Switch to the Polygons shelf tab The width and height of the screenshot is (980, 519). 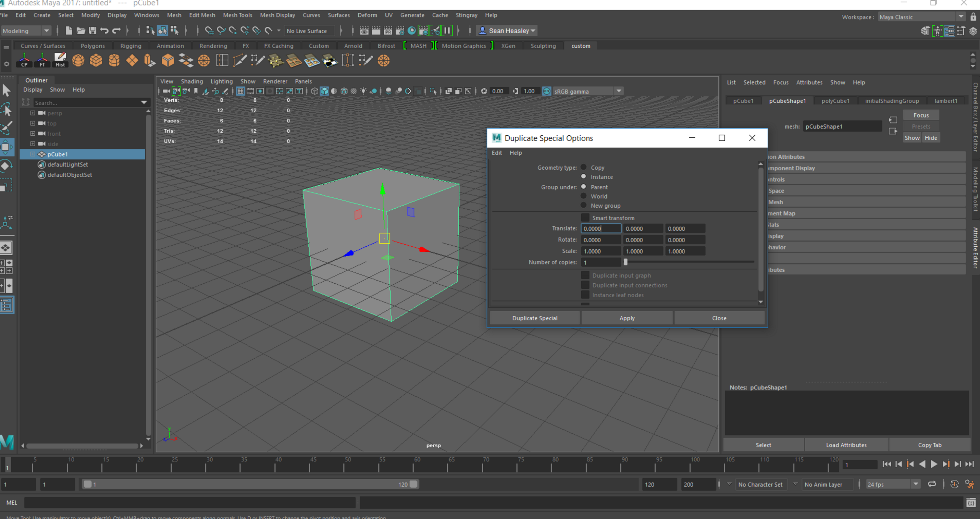(92, 46)
